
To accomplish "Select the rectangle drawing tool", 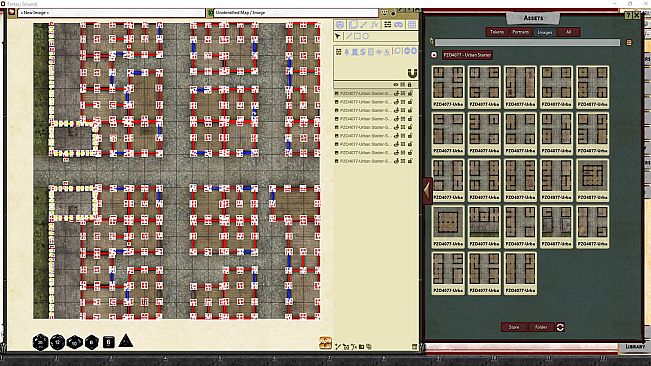I will coord(357,36).
